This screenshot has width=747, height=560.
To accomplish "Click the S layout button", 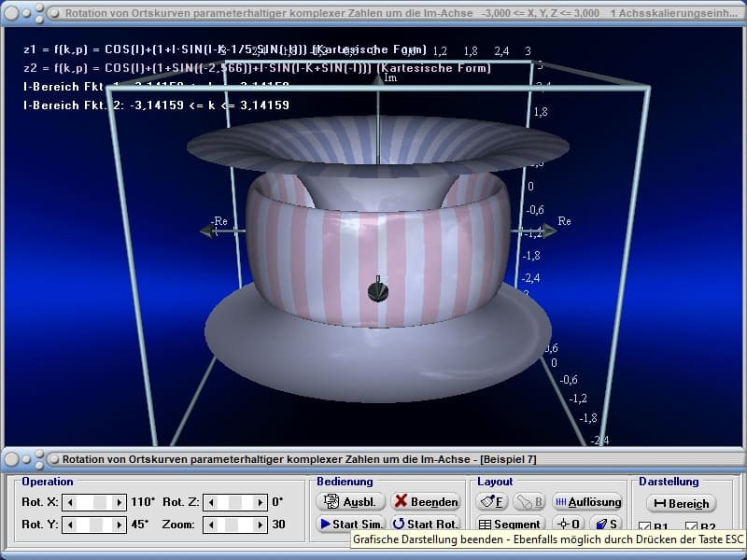I will tap(607, 525).
